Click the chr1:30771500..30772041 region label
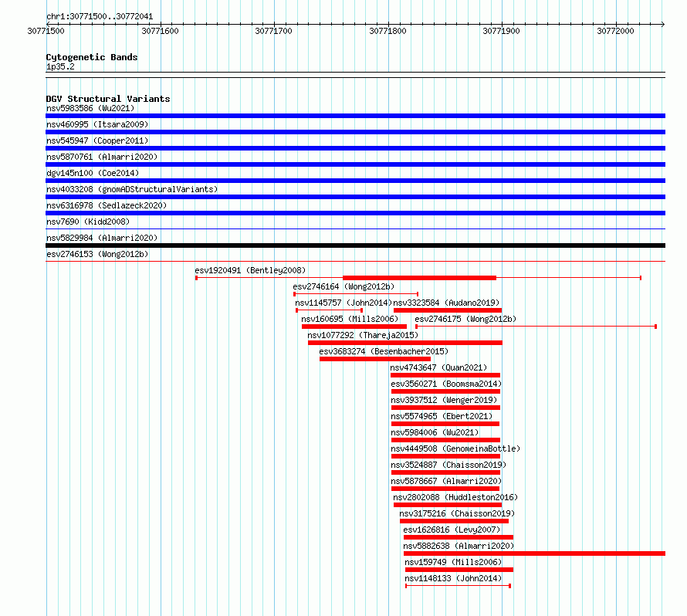Image resolution: width=687 pixels, height=616 pixels. (x=100, y=16)
